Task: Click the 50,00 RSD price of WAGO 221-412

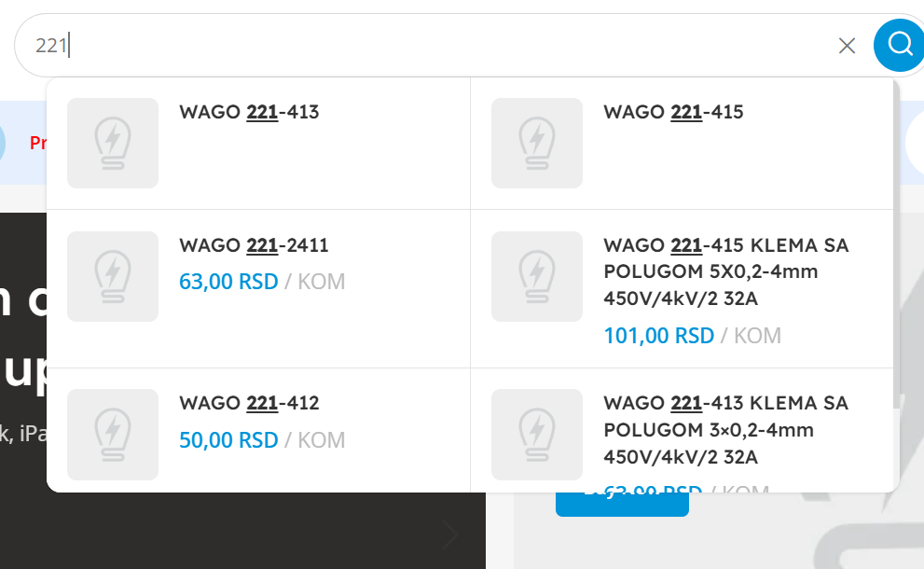Action: (x=228, y=440)
